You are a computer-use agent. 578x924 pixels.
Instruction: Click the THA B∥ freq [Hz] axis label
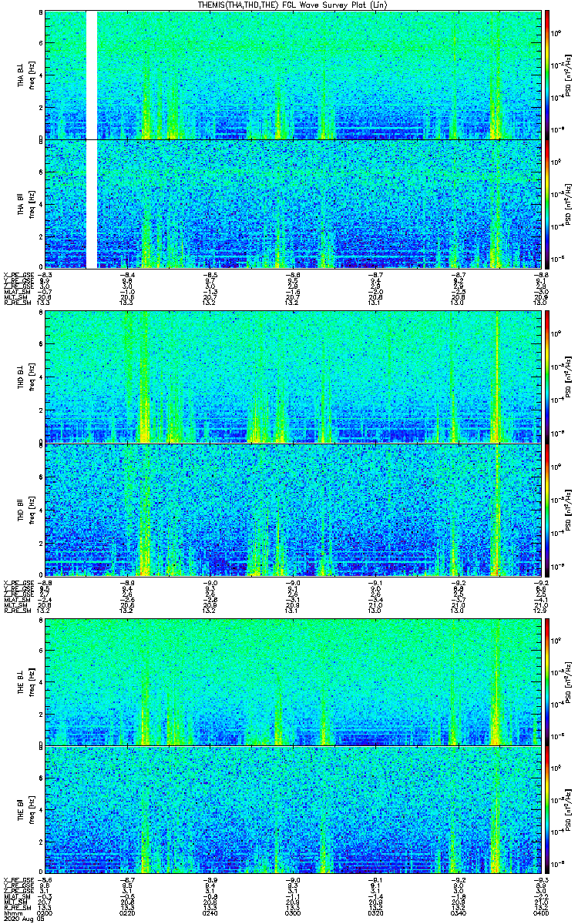click(x=32, y=204)
